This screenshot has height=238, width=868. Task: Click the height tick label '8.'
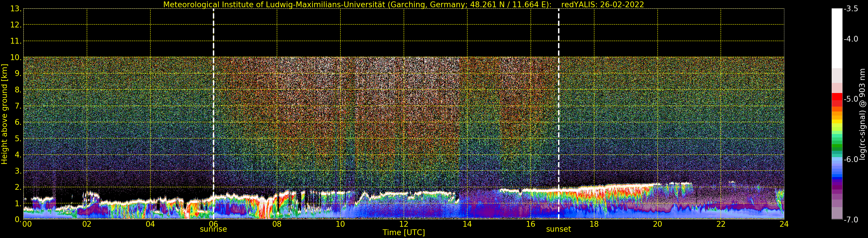coord(18,90)
